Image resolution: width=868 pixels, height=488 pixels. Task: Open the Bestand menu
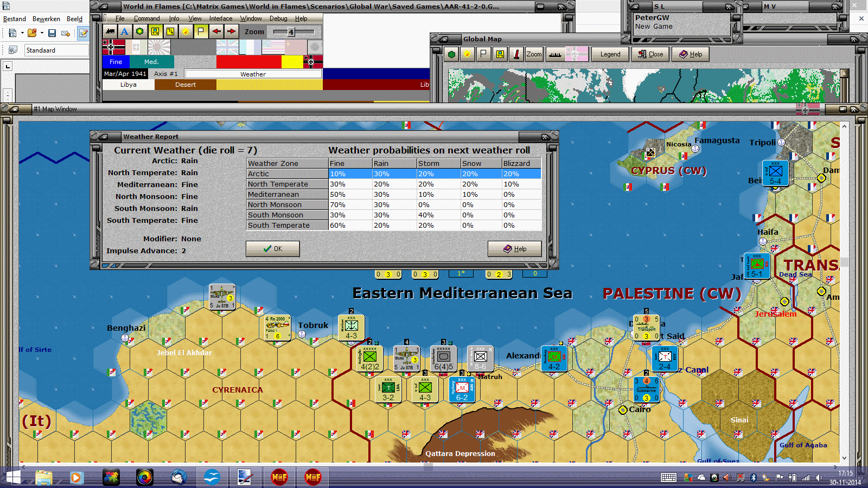click(15, 19)
